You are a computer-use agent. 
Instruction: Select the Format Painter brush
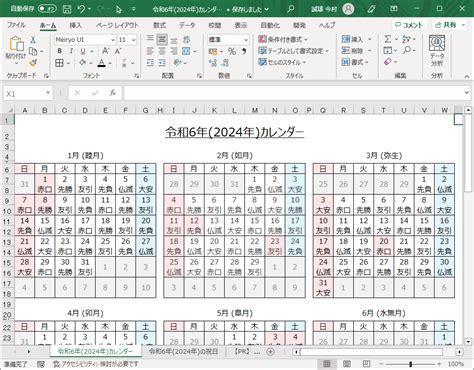pyautogui.click(x=33, y=63)
